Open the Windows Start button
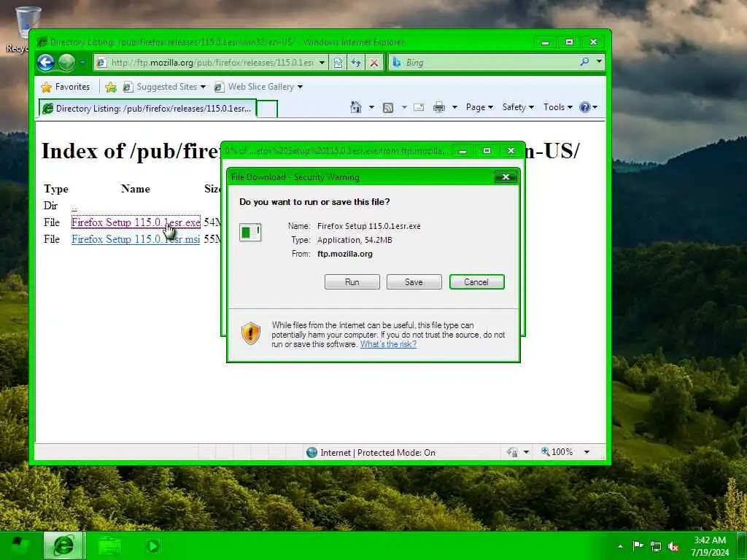 coord(20,545)
